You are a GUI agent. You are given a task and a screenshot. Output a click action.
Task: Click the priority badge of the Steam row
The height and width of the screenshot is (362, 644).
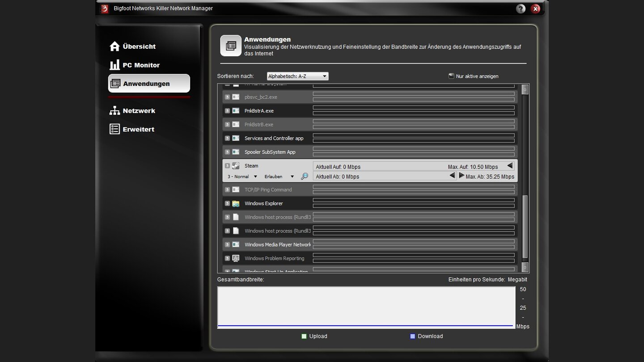227,166
